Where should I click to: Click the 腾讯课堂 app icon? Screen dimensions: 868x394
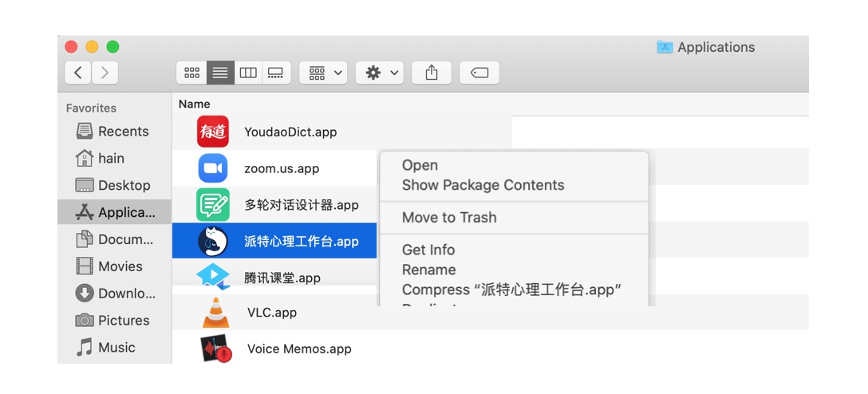coord(213,278)
